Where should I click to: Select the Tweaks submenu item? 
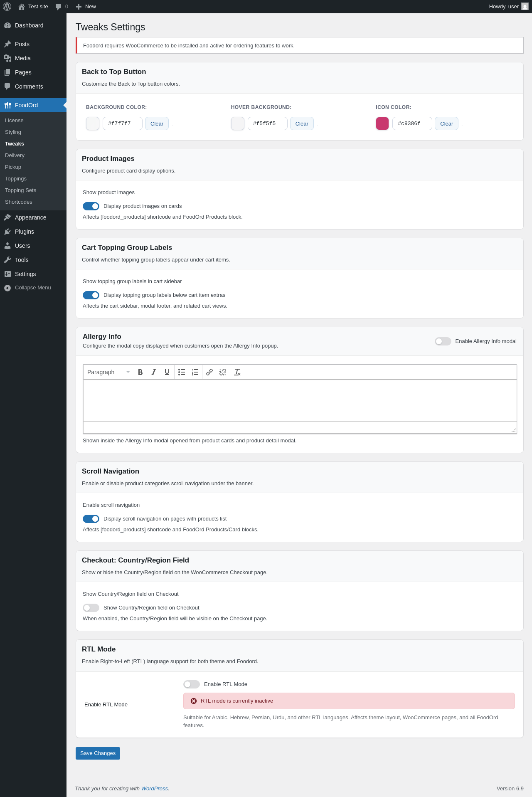point(15,144)
